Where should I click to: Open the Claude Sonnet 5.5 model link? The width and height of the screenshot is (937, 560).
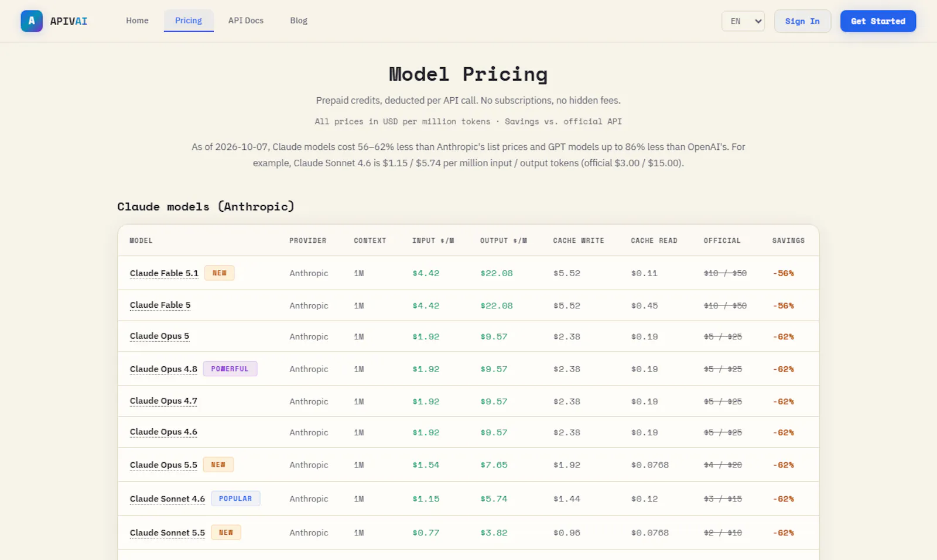[x=167, y=533]
